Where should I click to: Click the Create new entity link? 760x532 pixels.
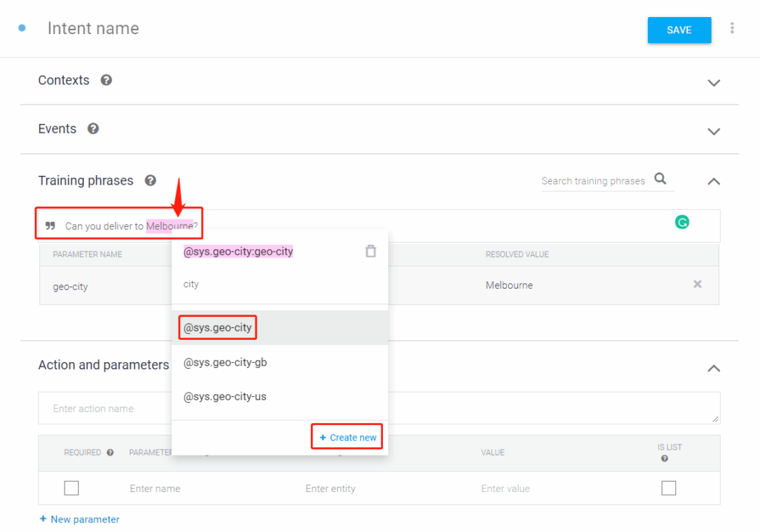coord(347,437)
